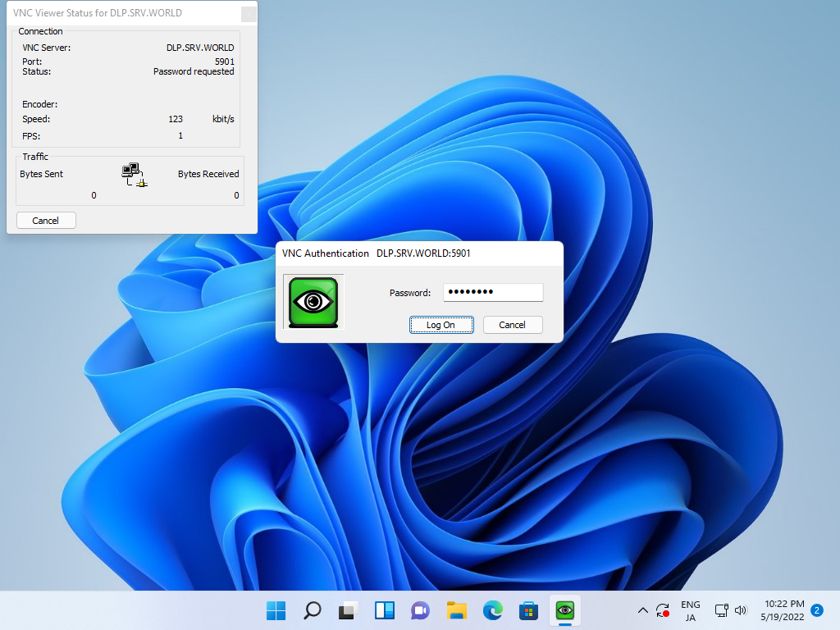840x630 pixels.
Task: Open the Windows Start menu
Action: (276, 610)
